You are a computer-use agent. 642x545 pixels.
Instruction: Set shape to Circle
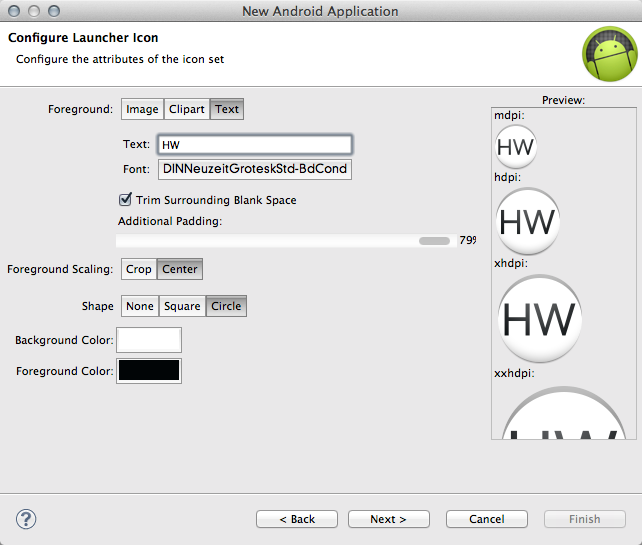point(226,306)
